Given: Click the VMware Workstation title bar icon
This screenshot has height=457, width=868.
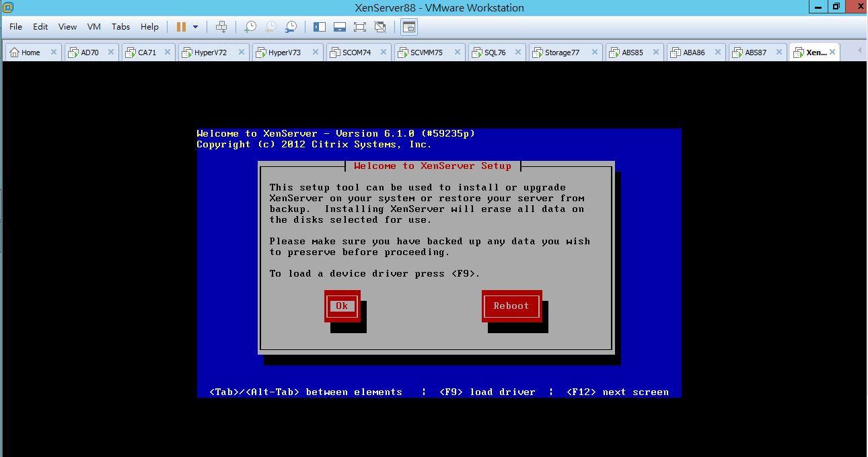Looking at the screenshot, I should point(8,7).
